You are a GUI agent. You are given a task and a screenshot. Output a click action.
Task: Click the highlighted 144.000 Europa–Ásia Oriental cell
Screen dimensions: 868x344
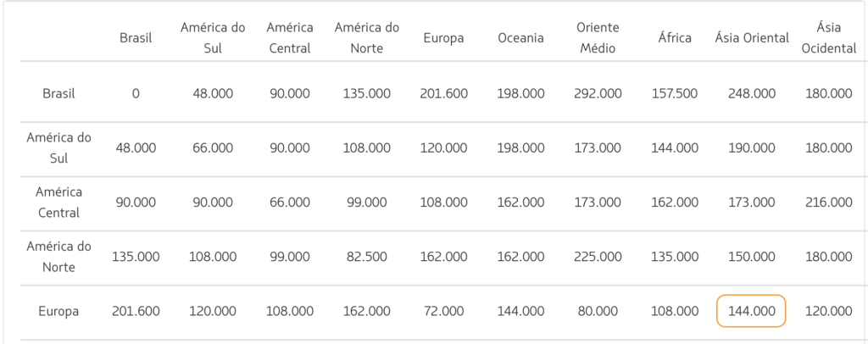[x=751, y=311]
